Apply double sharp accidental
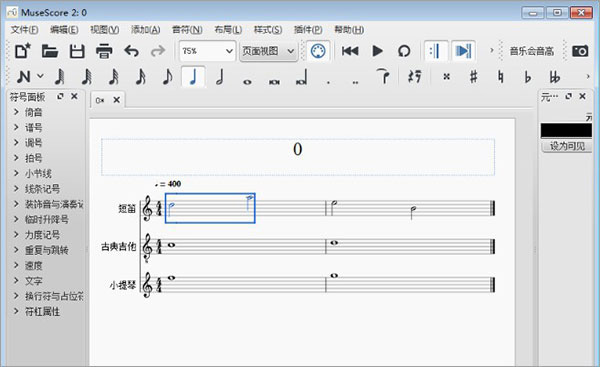 tap(446, 77)
